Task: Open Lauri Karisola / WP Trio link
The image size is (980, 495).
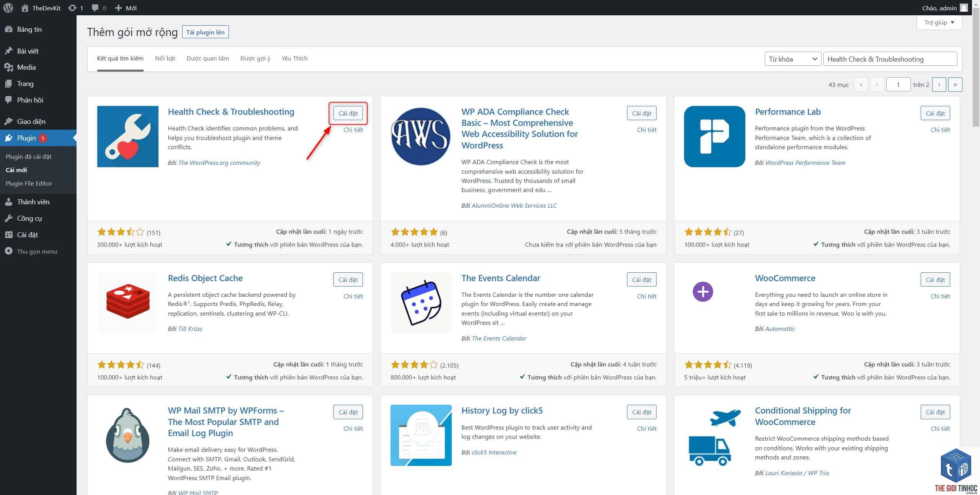Action: [797, 473]
